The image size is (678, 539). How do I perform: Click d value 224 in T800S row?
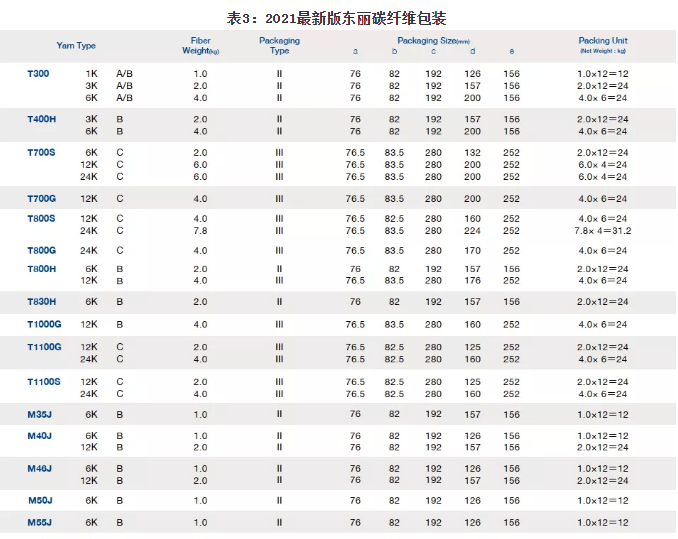coord(472,231)
